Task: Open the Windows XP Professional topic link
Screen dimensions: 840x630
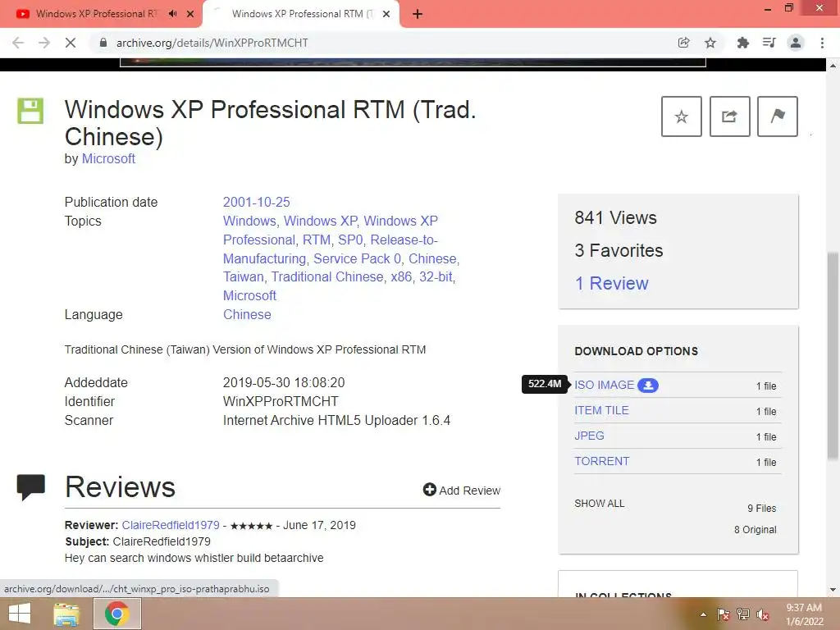Action: click(330, 231)
